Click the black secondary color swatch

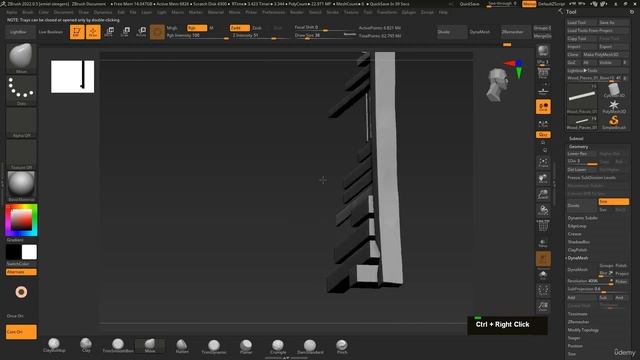click(13, 252)
